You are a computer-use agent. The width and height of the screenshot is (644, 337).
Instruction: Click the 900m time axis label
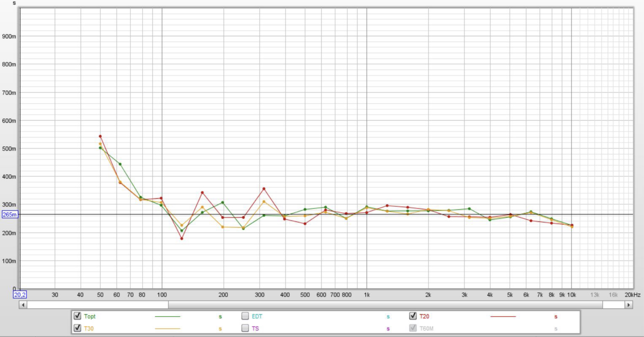tap(9, 36)
